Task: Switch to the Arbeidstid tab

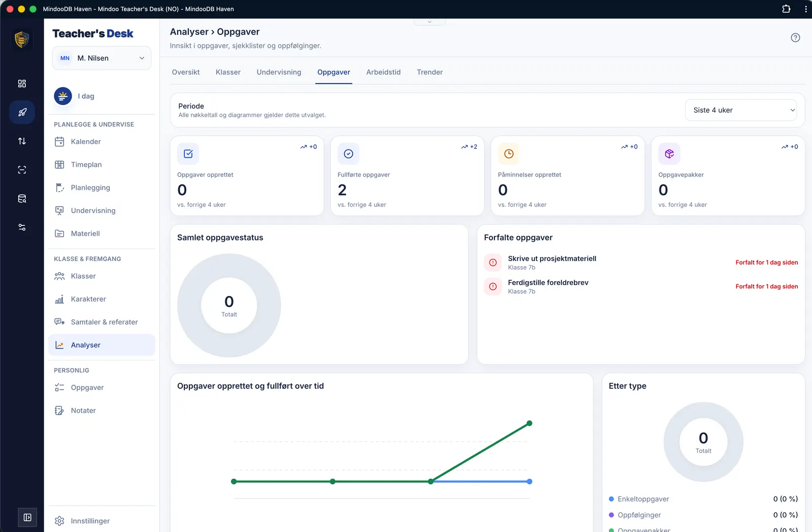Action: (383, 72)
